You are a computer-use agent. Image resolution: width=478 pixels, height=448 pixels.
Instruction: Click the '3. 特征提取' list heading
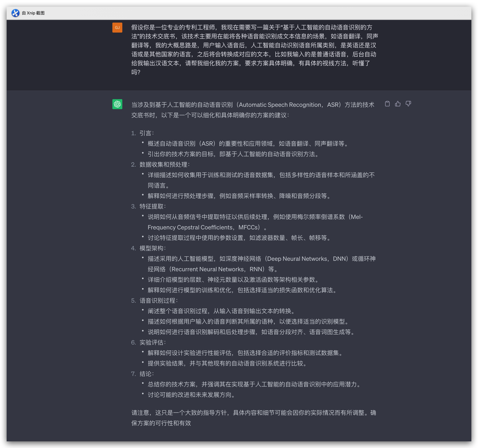tap(152, 206)
